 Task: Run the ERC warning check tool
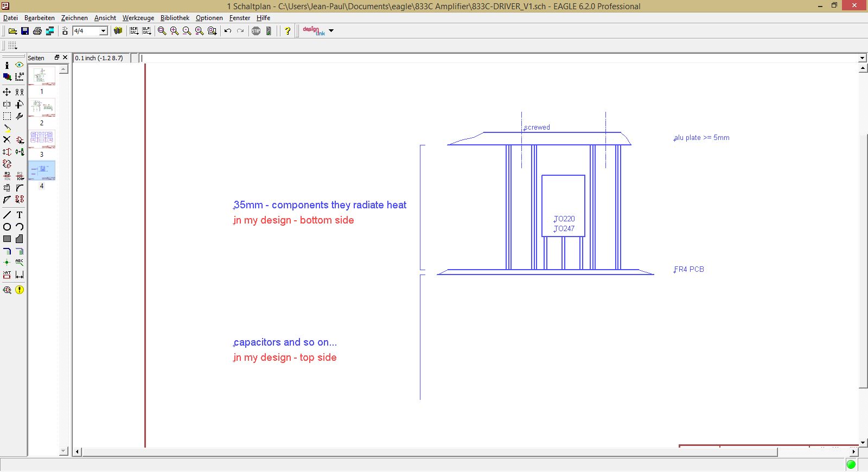[x=20, y=290]
